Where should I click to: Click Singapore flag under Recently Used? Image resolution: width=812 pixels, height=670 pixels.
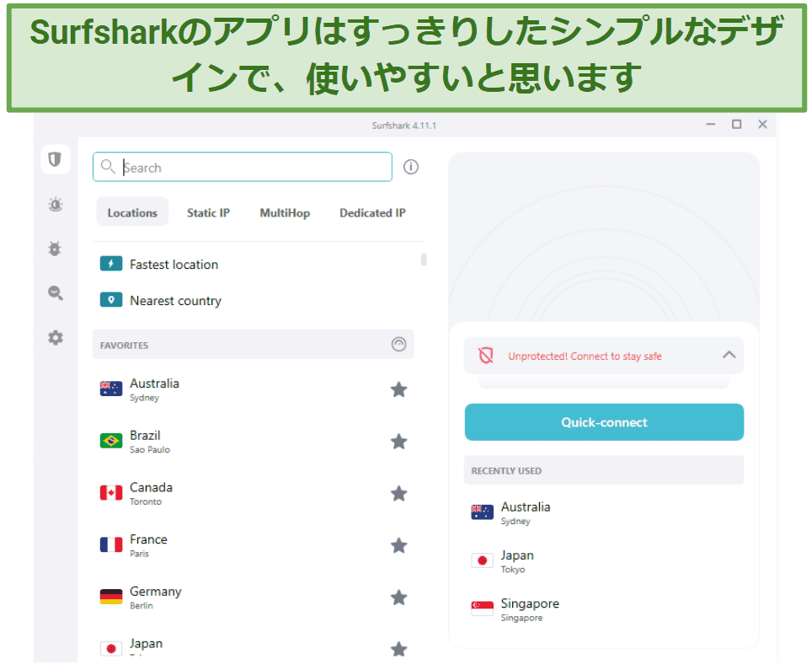[482, 608]
